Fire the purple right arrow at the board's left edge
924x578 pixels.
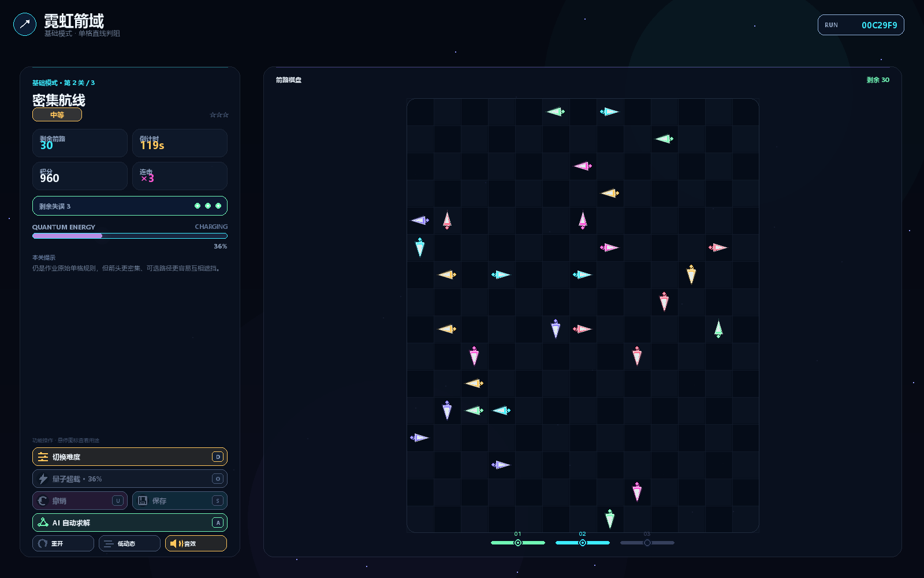pos(419,438)
